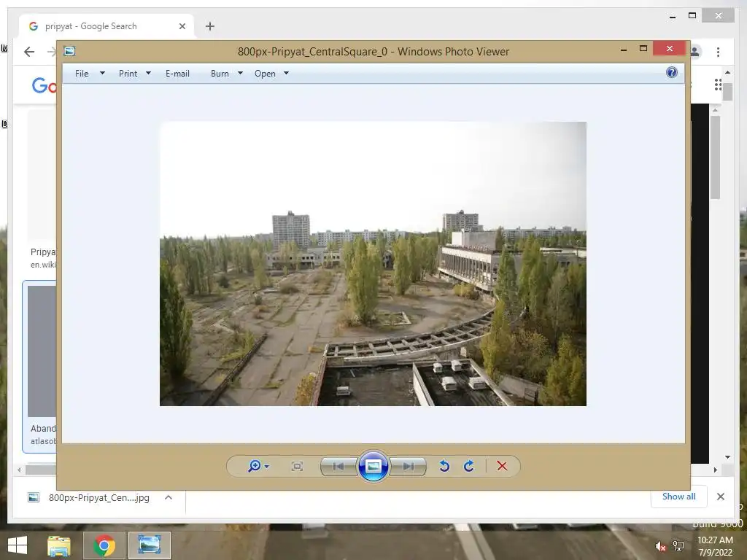Click the Chrome page vertical scrollbar thumb

tap(727, 91)
